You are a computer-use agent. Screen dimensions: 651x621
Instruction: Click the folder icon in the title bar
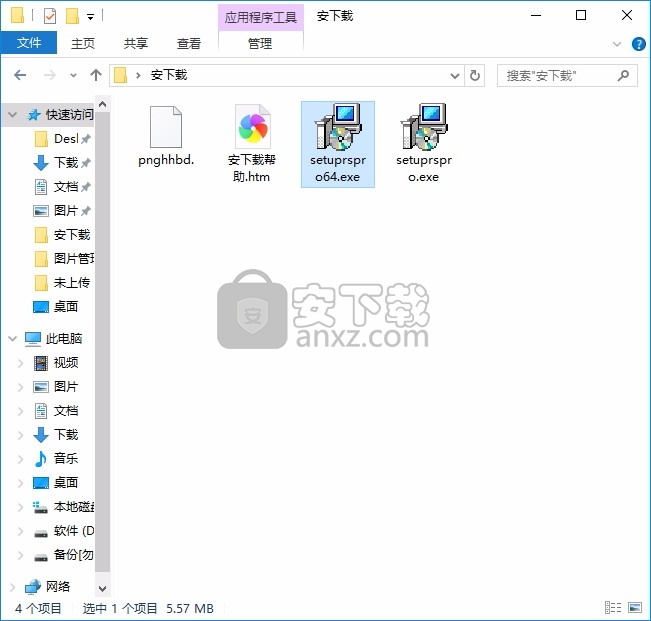(x=17, y=16)
